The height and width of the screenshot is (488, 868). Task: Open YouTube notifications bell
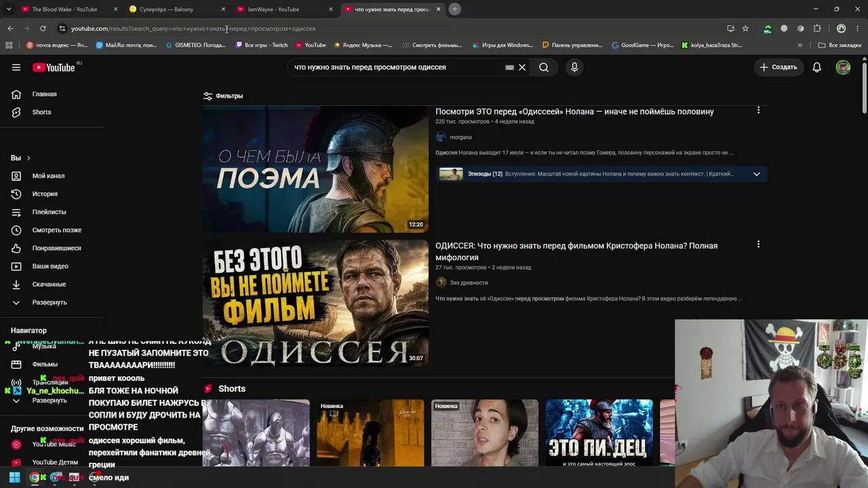(817, 67)
